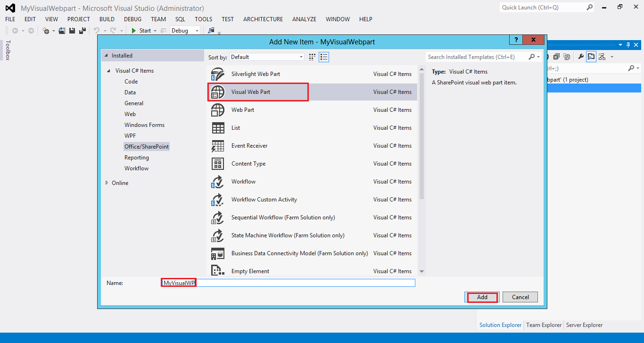Click Solution Explorer Show All Files icon
The height and width of the screenshot is (343, 644).
[x=567, y=57]
